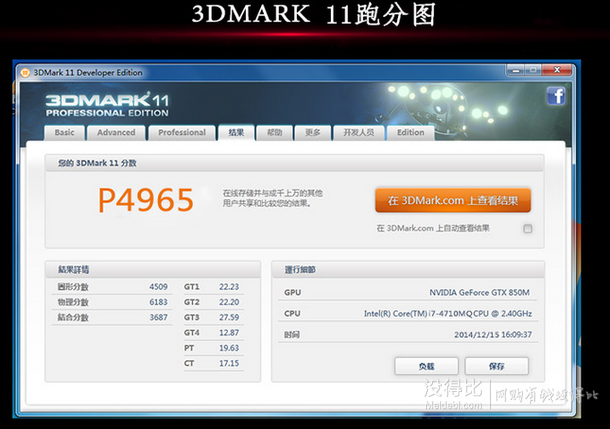610x429 pixels.
Task: Click the 3DMARK 11 Professional Edition logo
Action: click(x=107, y=105)
